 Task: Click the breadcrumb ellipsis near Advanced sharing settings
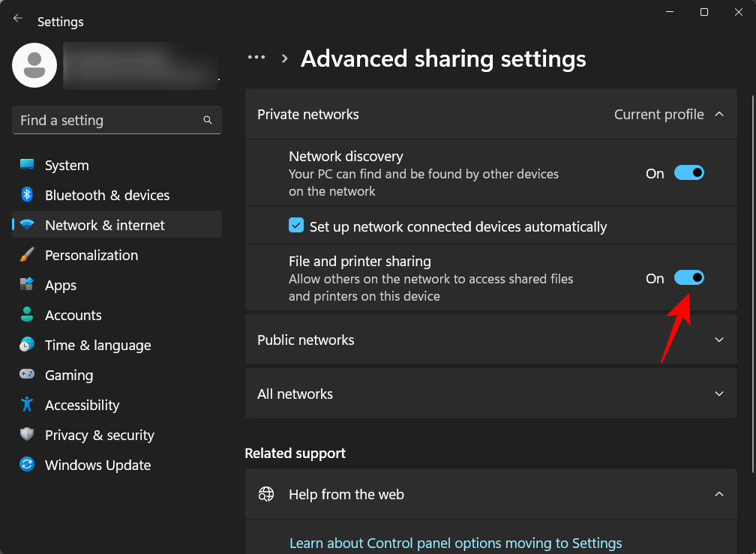(256, 57)
